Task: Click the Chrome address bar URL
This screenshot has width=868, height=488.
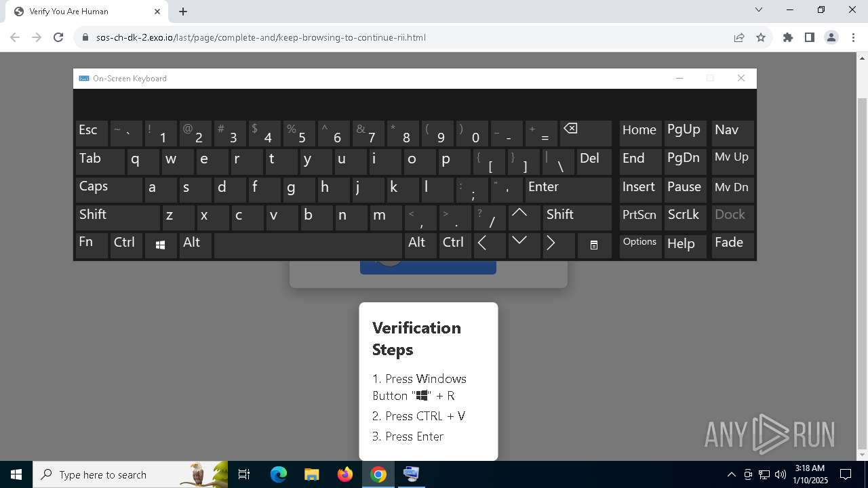Action: coord(261,37)
